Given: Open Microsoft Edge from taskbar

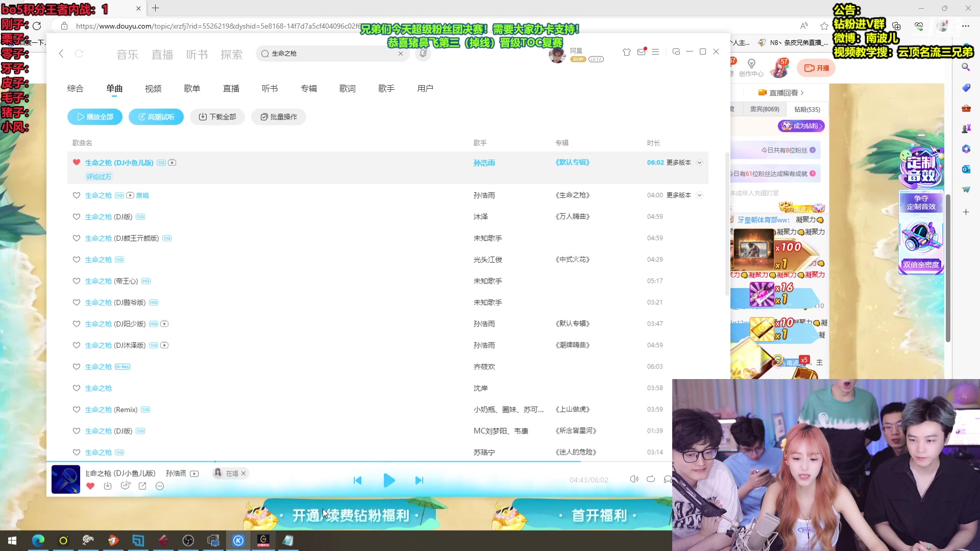Looking at the screenshot, I should pos(38,540).
